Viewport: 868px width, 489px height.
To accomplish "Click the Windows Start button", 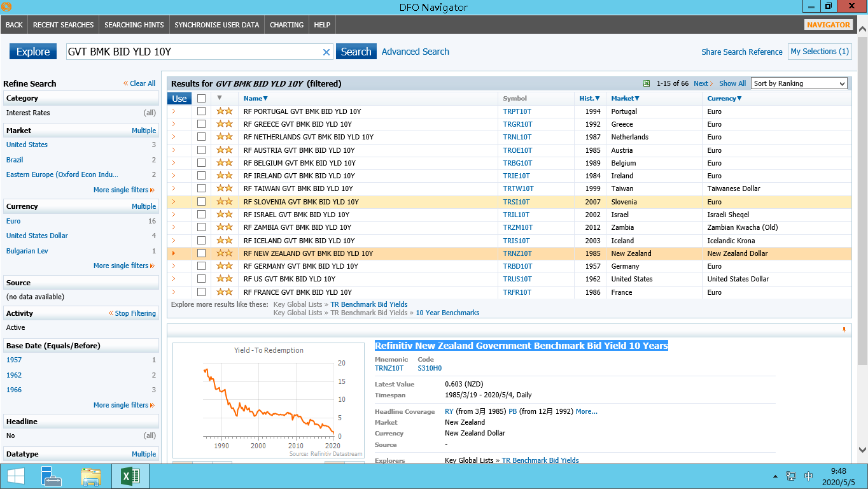I will [x=15, y=476].
